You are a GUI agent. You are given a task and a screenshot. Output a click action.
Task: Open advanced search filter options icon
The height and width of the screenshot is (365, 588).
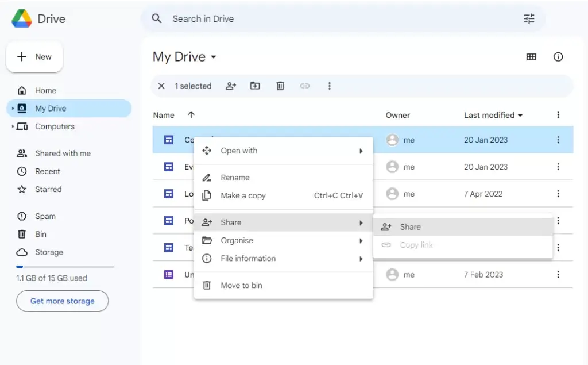coord(529,18)
